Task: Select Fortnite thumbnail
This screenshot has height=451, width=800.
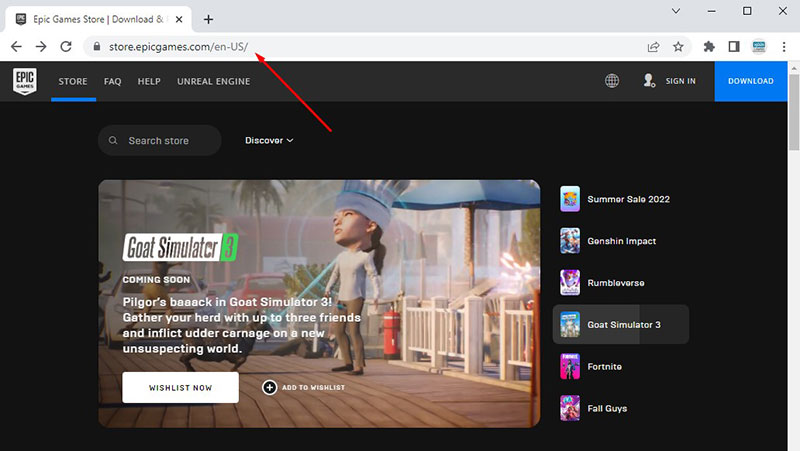Action: 570,366
